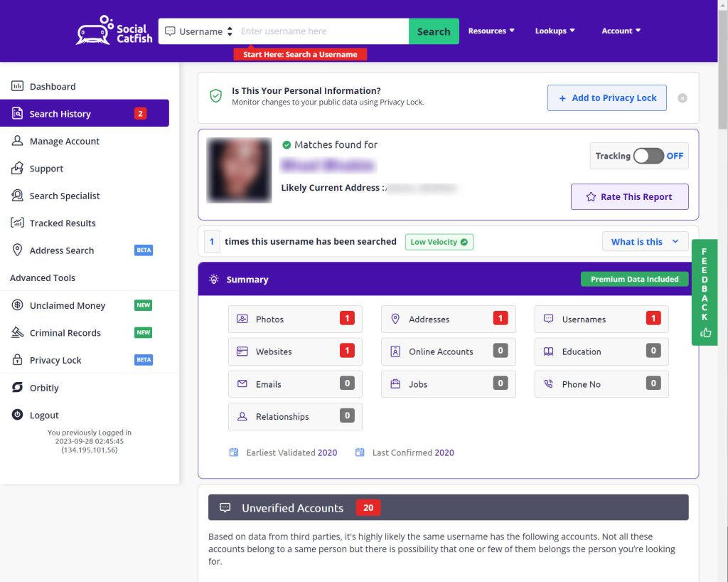Image resolution: width=728 pixels, height=582 pixels.
Task: Open the Emails summary card
Action: [x=295, y=383]
